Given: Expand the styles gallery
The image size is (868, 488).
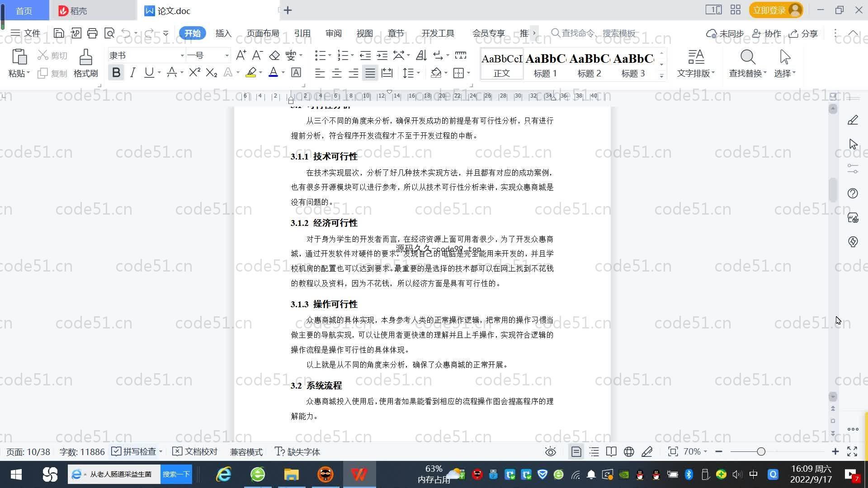Looking at the screenshot, I should pos(661,75).
